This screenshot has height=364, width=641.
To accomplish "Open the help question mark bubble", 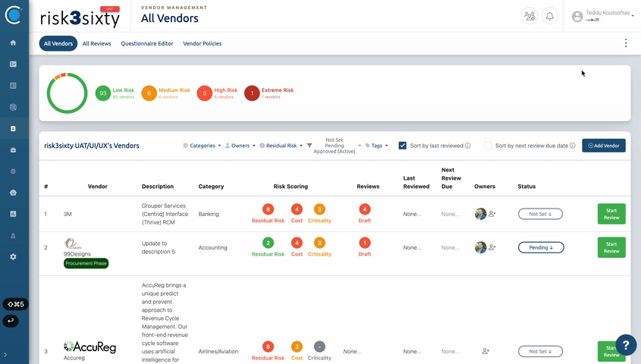I will (626, 345).
